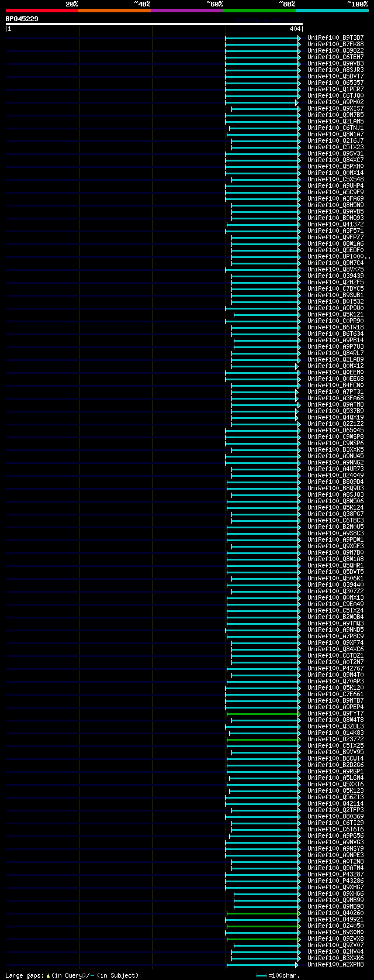Select the UniRef100_B6T634 label

pos(335,333)
